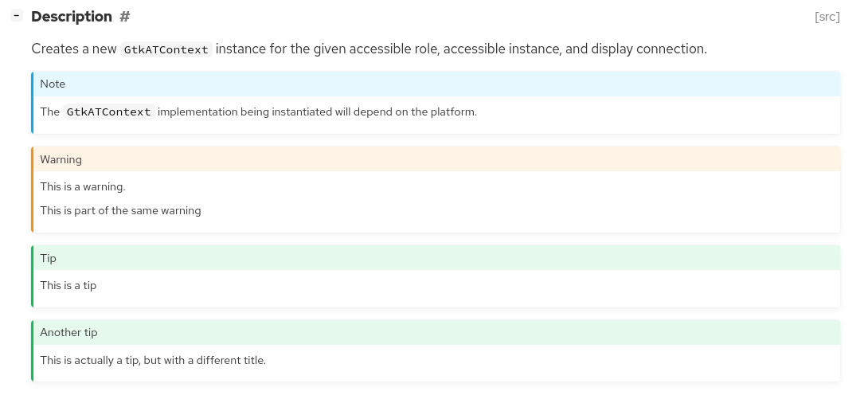
Task: Click "This is part of the same warning"
Action: (x=120, y=211)
